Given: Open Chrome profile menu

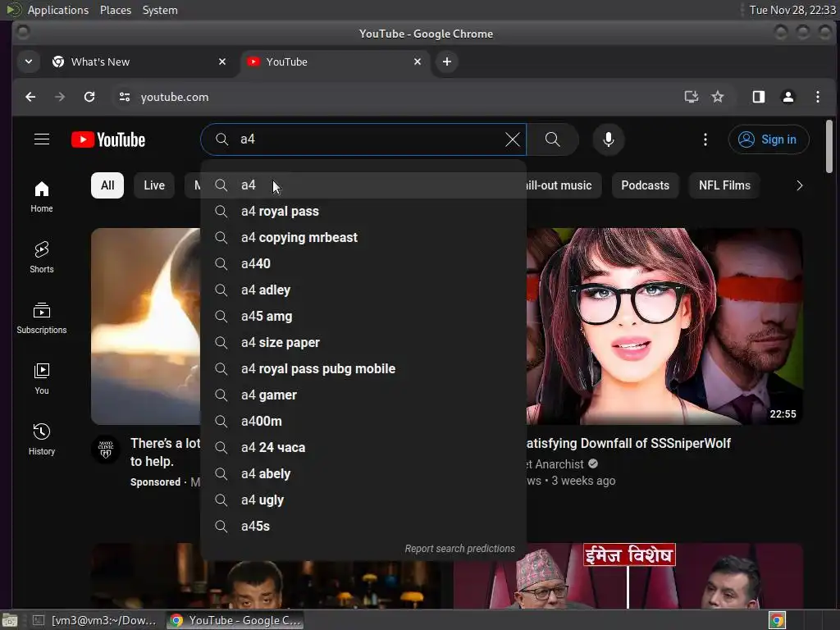Looking at the screenshot, I should coord(788,97).
